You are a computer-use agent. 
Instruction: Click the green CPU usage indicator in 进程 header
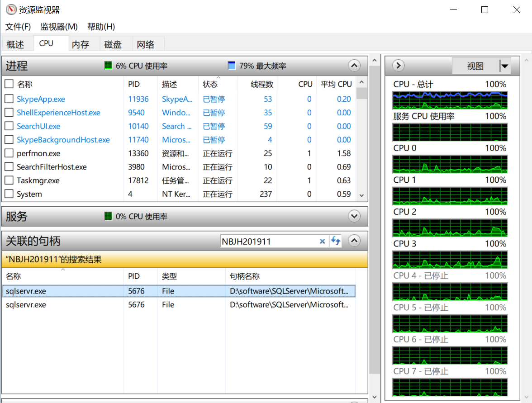(x=108, y=66)
